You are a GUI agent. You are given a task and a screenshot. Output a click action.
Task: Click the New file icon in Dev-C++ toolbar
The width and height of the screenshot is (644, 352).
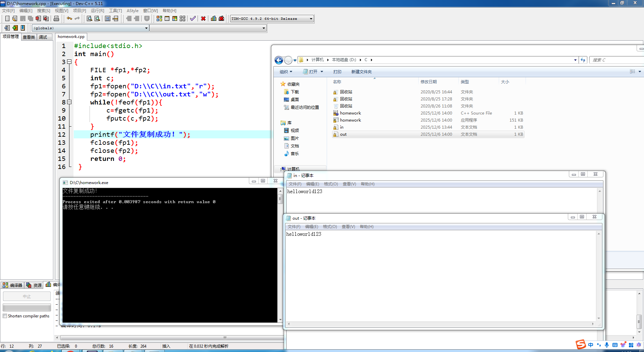point(7,18)
